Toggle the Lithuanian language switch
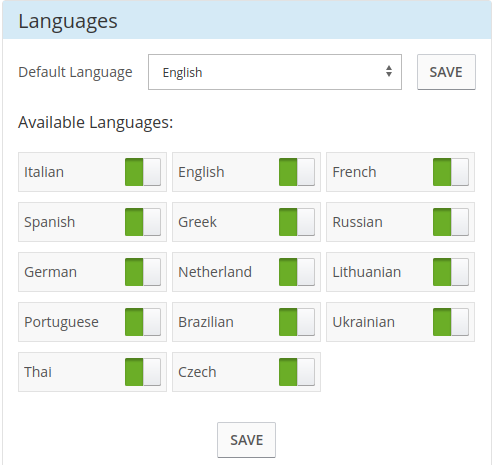This screenshot has width=496, height=465. [x=451, y=272]
